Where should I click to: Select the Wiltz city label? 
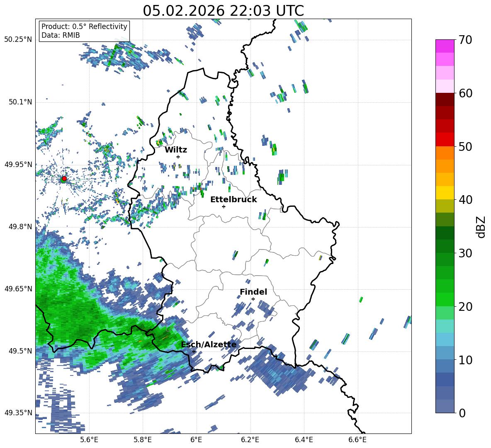[176, 150]
